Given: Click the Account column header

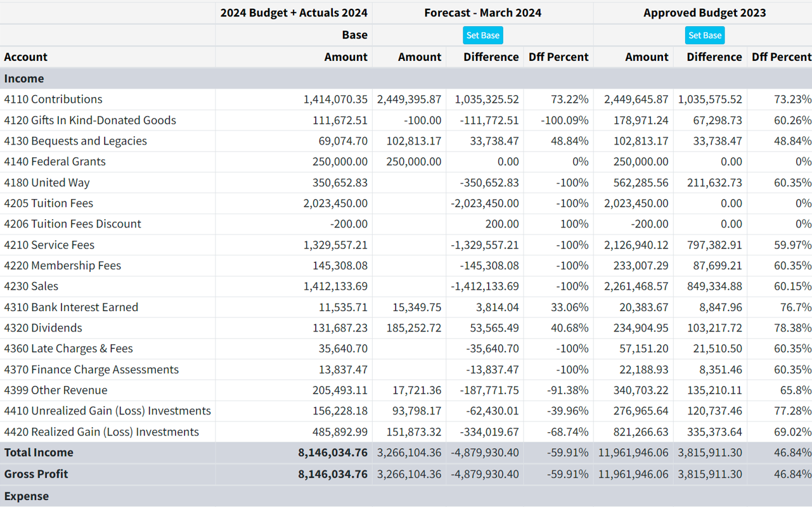Looking at the screenshot, I should click(x=25, y=57).
